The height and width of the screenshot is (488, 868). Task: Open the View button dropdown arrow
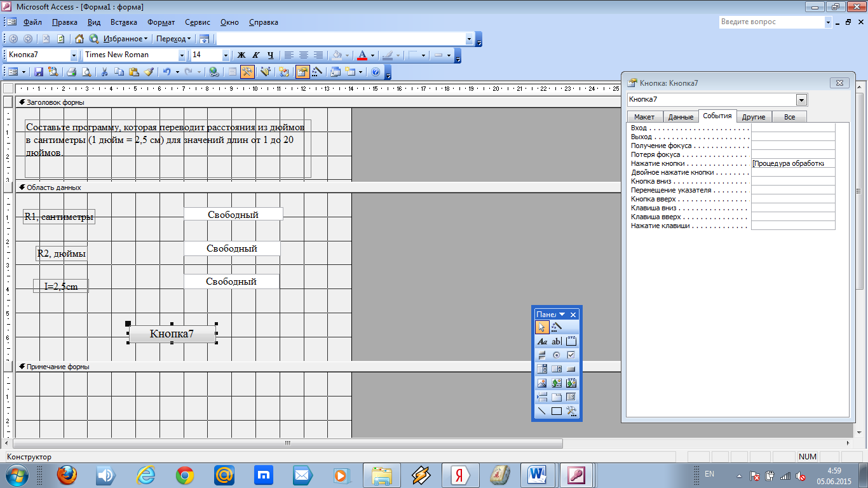click(24, 72)
